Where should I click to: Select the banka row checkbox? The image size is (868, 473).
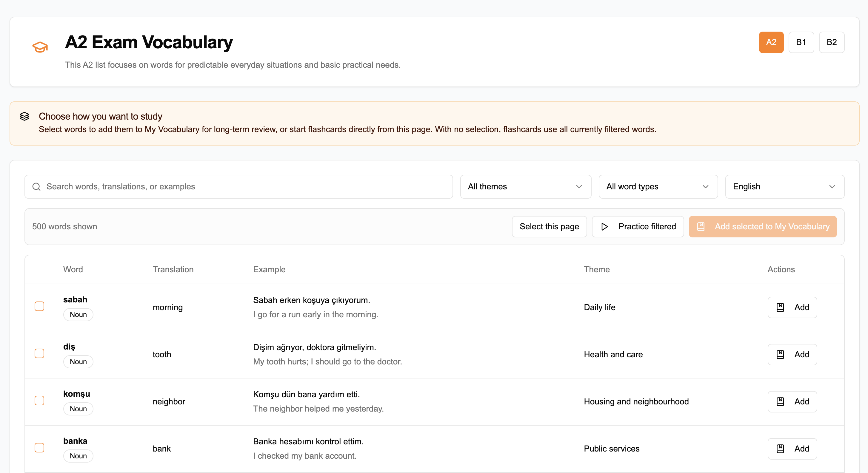pyautogui.click(x=39, y=448)
